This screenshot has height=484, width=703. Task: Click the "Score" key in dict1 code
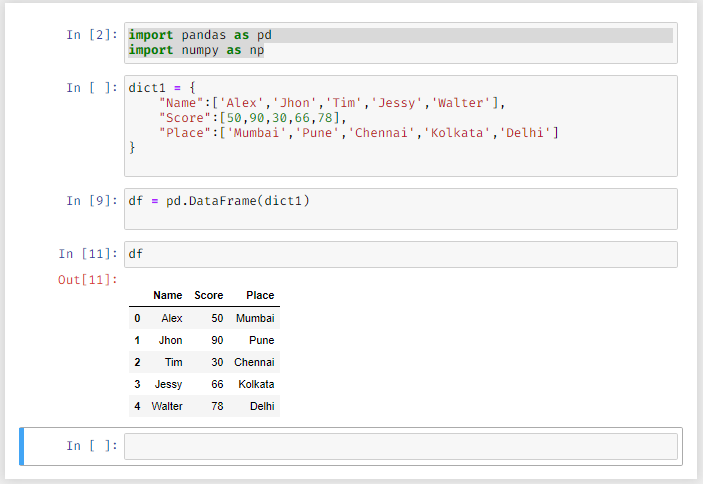[185, 118]
